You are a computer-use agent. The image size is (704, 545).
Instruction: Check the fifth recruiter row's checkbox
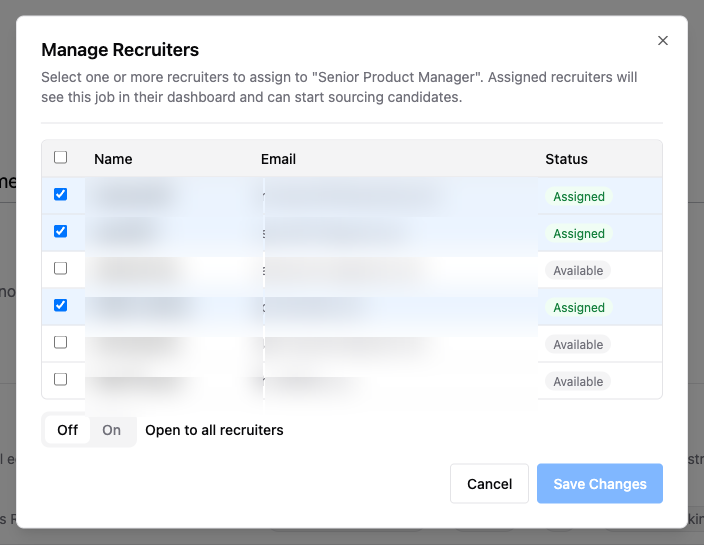(x=60, y=343)
